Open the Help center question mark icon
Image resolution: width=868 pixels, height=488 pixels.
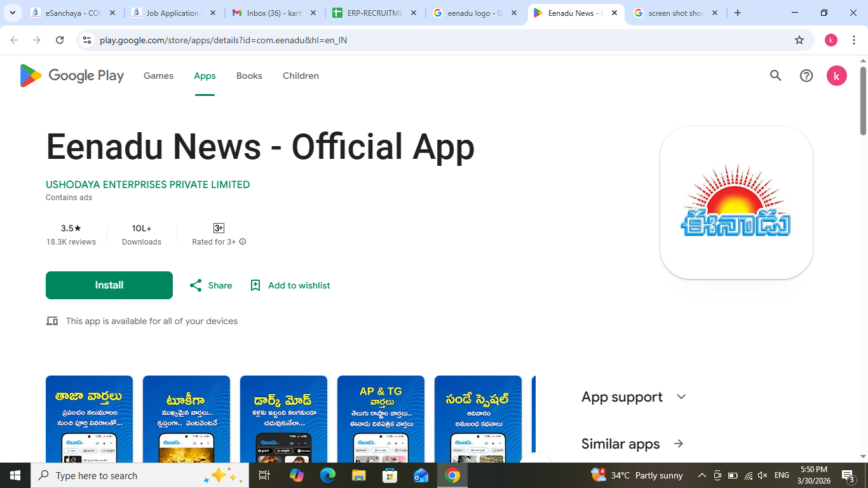(806, 76)
